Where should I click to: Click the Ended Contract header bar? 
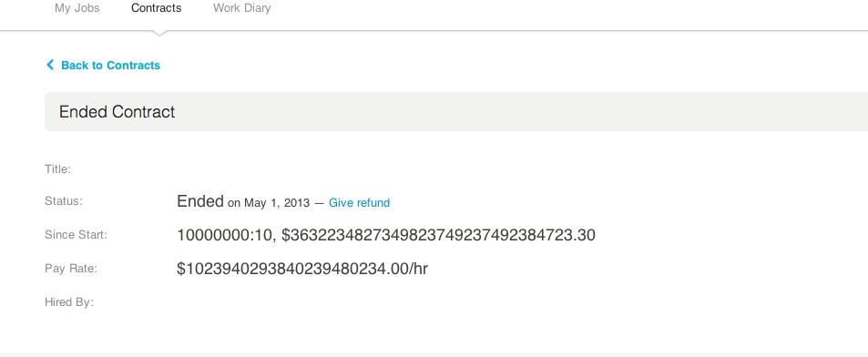click(x=456, y=112)
